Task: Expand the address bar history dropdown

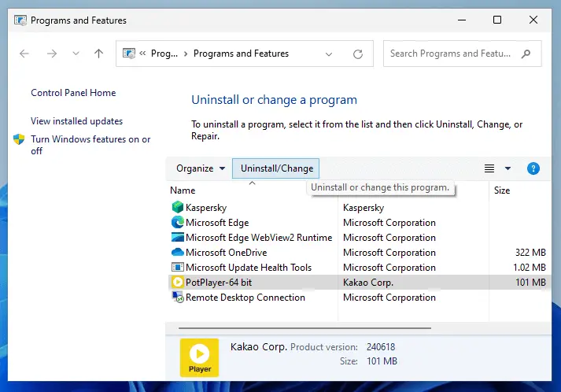Action: click(x=329, y=54)
